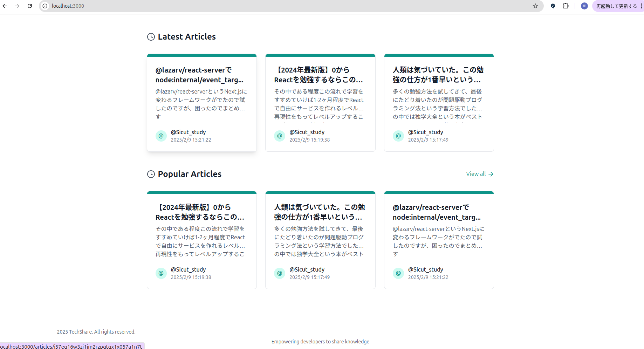Click date 2025/2/9 15:17:49 under Latest Articles
The height and width of the screenshot is (349, 644).
tap(428, 140)
